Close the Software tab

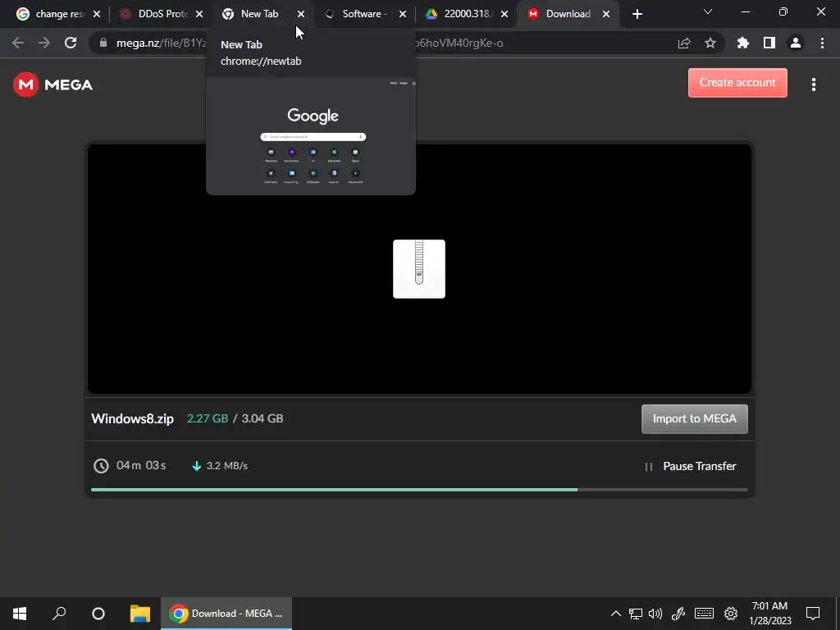[x=403, y=15]
